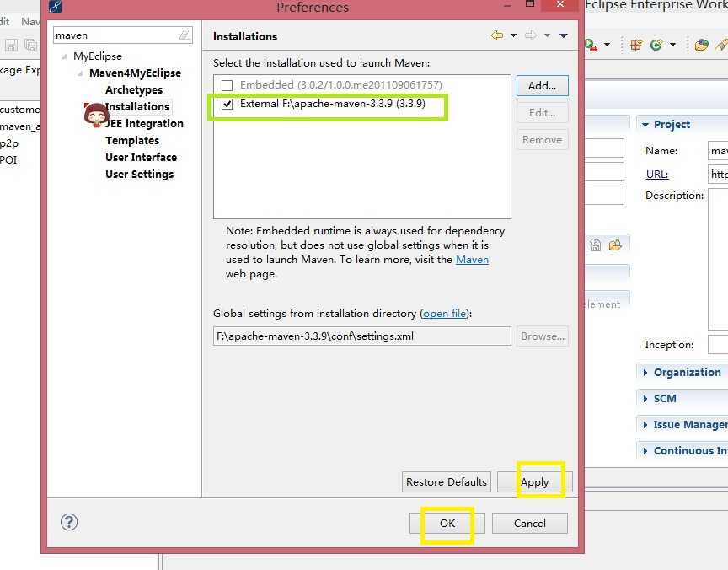Expand the Continuous Integration section
728x570 pixels.
645,450
